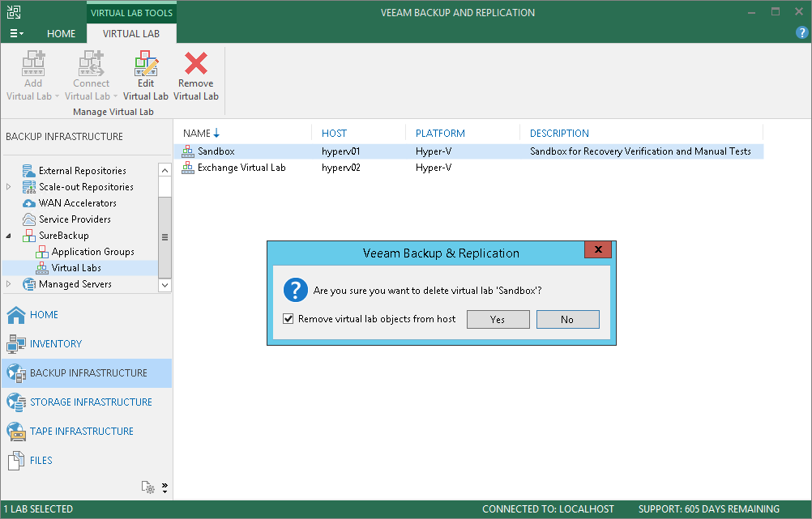Click the Hyper-V platform cell for Exchange Virtual Lab
The width and height of the screenshot is (812, 519).
click(x=434, y=168)
